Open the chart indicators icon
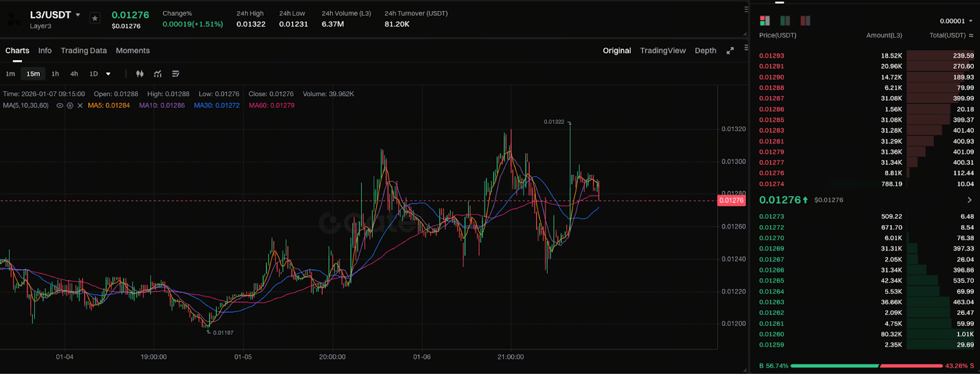 [x=158, y=74]
